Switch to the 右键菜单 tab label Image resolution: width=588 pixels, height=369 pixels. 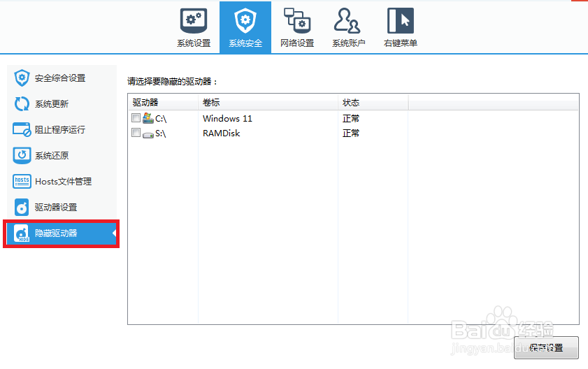coord(401,43)
